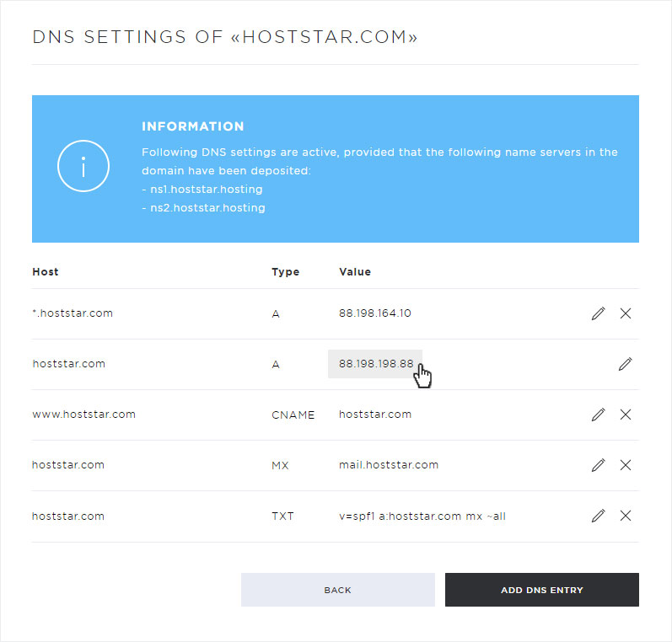Delete the www.hoststar.com CNAME record
Image resolution: width=672 pixels, height=642 pixels.
[626, 415]
